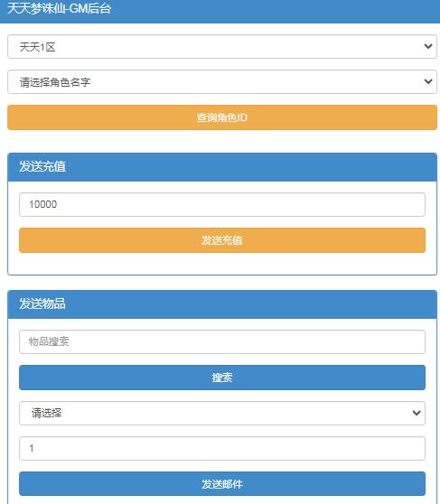Click the blue 搜索 button
This screenshot has width=440, height=504.
click(x=222, y=378)
